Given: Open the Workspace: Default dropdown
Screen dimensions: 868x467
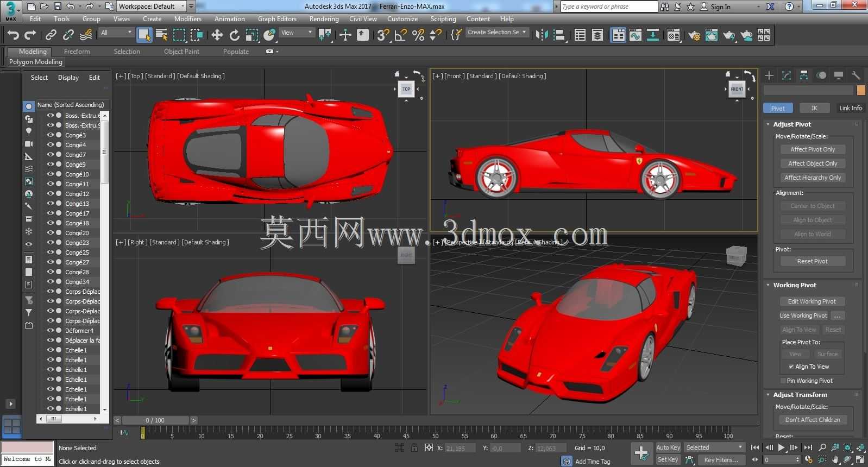Looking at the screenshot, I should click(152, 7).
